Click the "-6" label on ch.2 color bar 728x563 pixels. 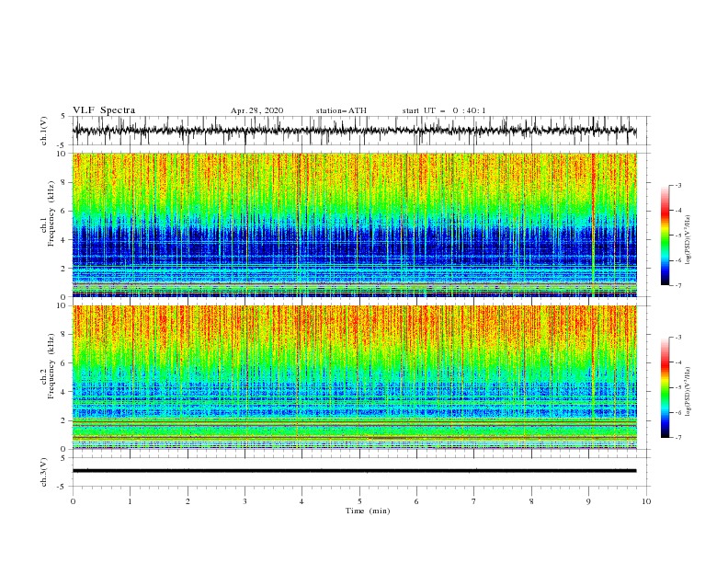677,412
